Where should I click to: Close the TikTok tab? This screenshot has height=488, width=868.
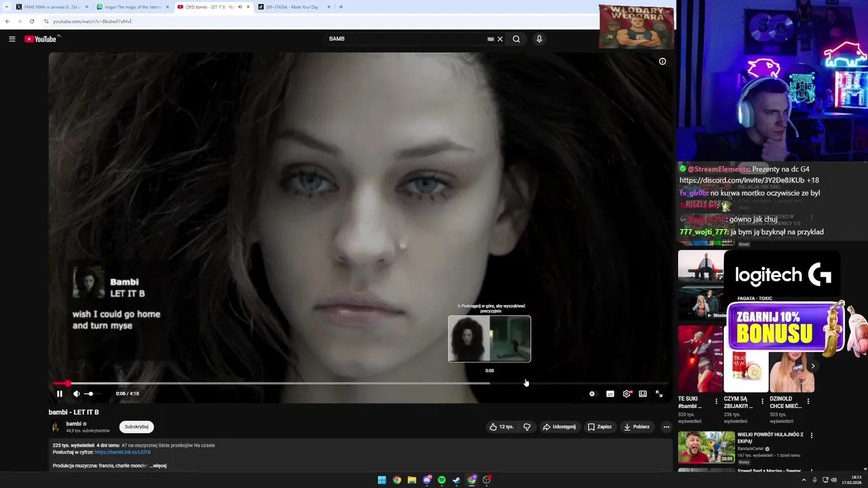[x=329, y=7]
